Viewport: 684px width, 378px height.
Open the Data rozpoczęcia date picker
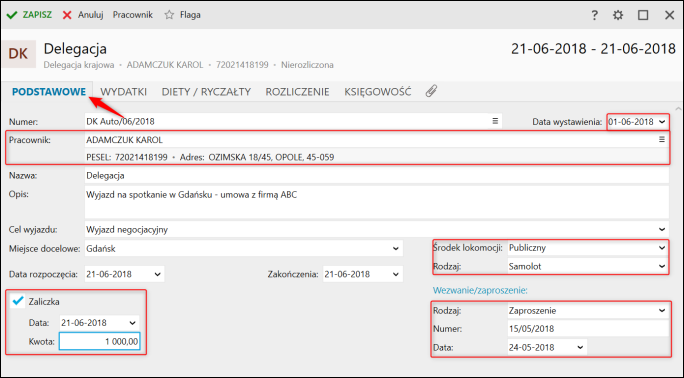point(157,274)
